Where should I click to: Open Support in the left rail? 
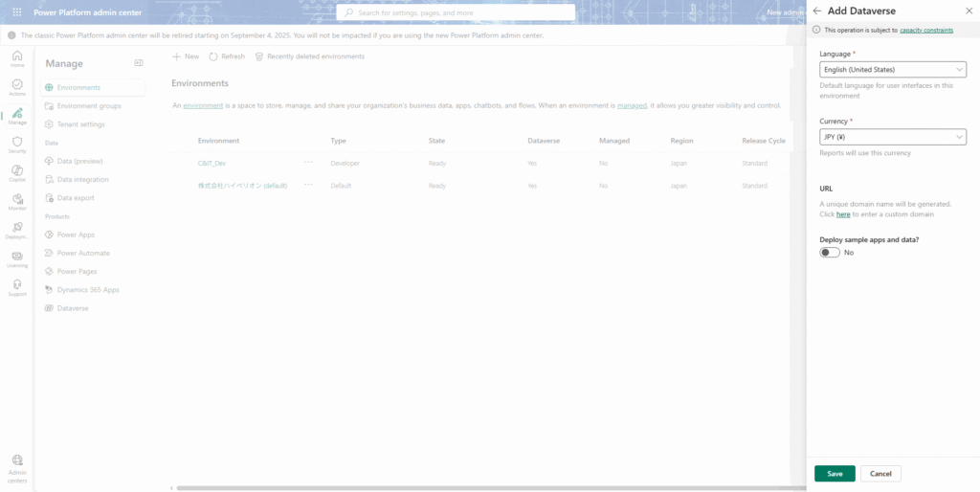pyautogui.click(x=17, y=287)
